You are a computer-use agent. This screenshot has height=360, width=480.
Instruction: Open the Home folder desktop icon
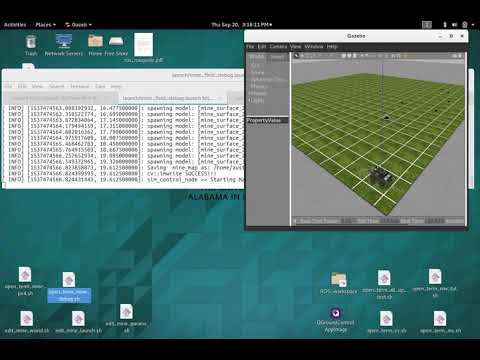(x=95, y=45)
